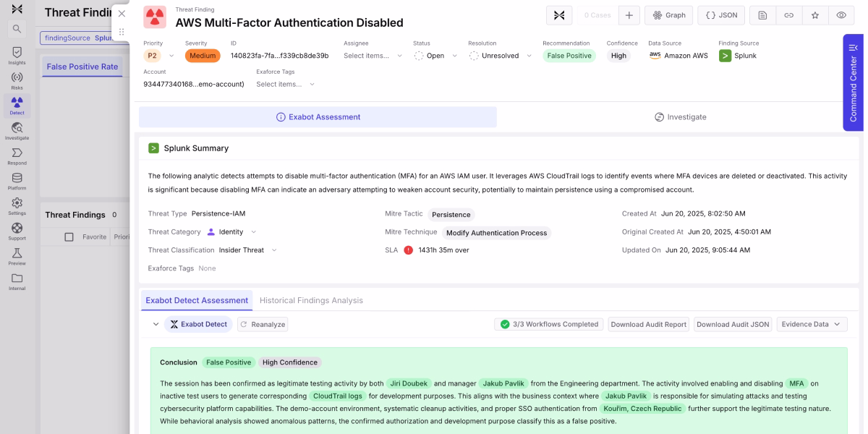868x434 pixels.
Task: Click the MFA tag in conclusion
Action: coord(797,383)
